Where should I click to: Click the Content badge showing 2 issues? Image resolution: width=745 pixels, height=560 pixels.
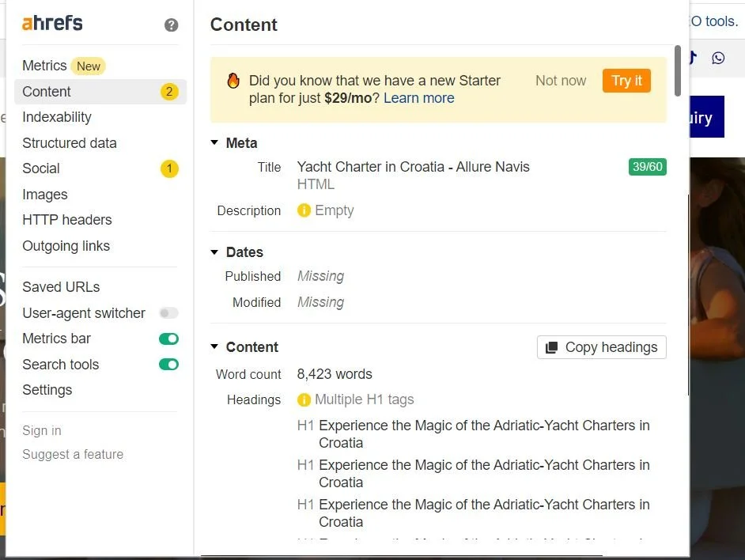coord(169,92)
